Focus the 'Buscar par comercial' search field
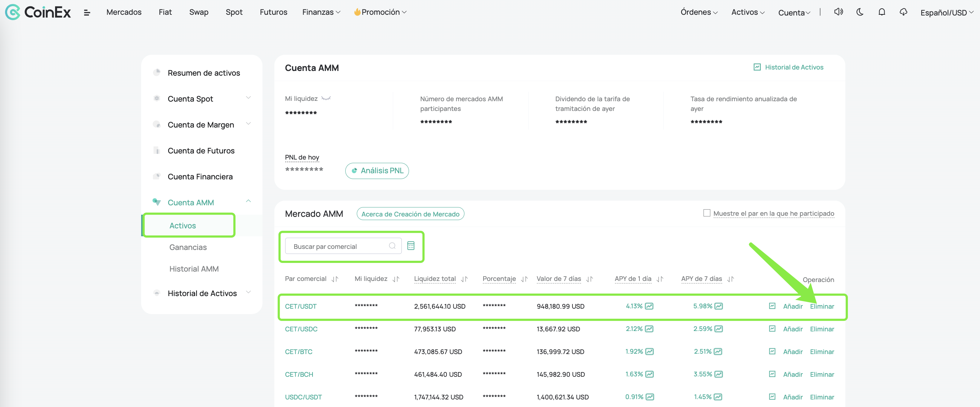 click(343, 246)
